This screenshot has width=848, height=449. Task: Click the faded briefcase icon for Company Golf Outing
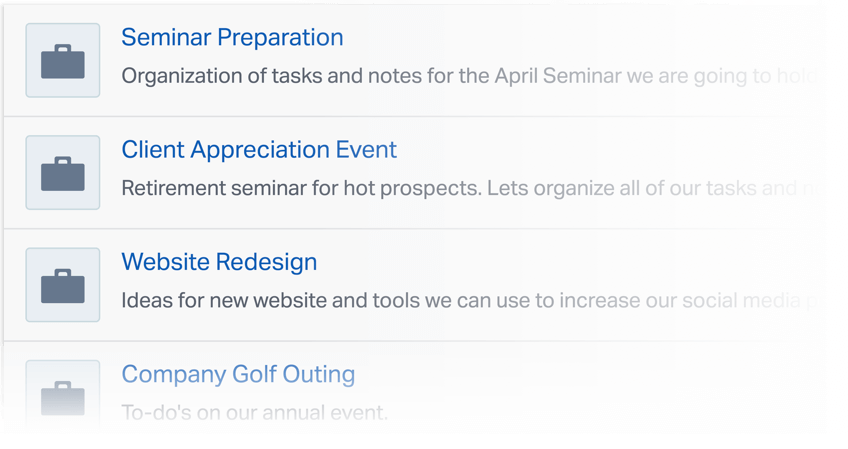pos(63,398)
